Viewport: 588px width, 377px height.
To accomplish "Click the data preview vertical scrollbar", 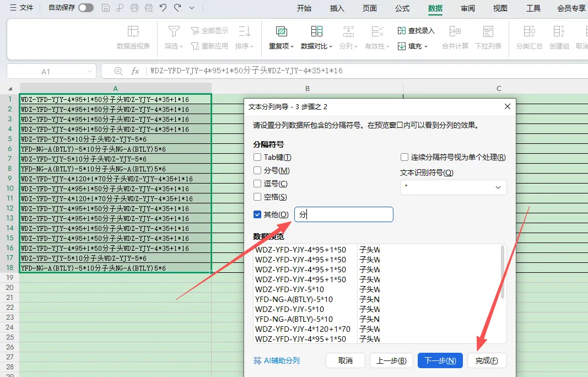I will 503,273.
